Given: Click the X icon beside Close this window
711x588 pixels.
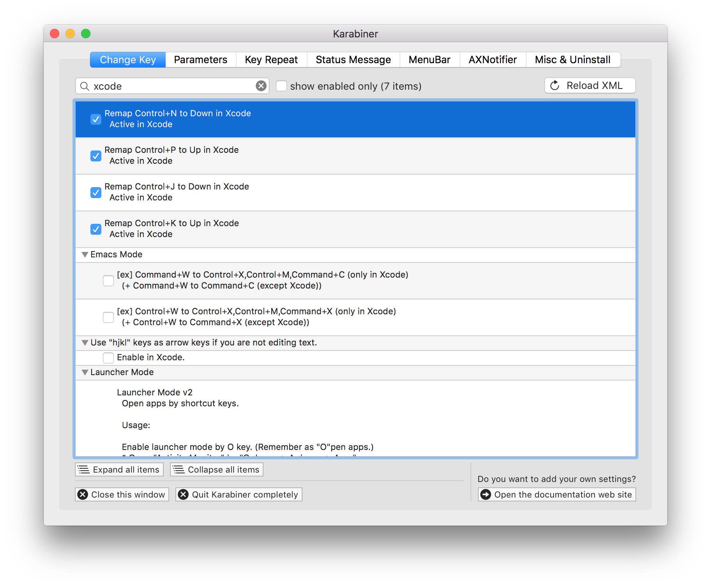Looking at the screenshot, I should tap(83, 494).
